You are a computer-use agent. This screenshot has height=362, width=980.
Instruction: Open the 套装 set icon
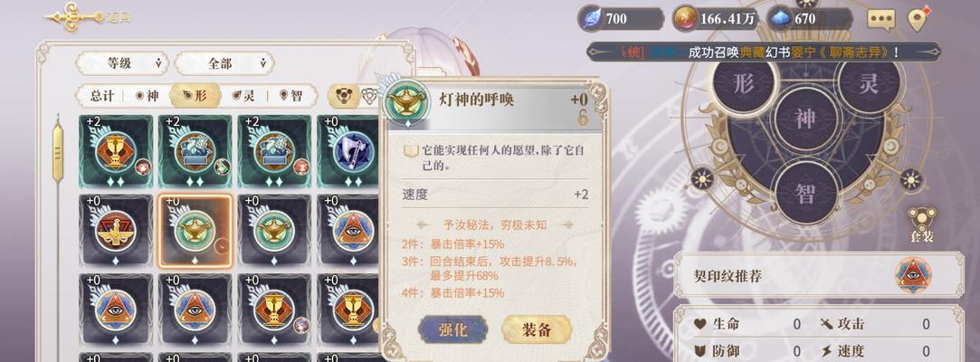[x=922, y=224]
